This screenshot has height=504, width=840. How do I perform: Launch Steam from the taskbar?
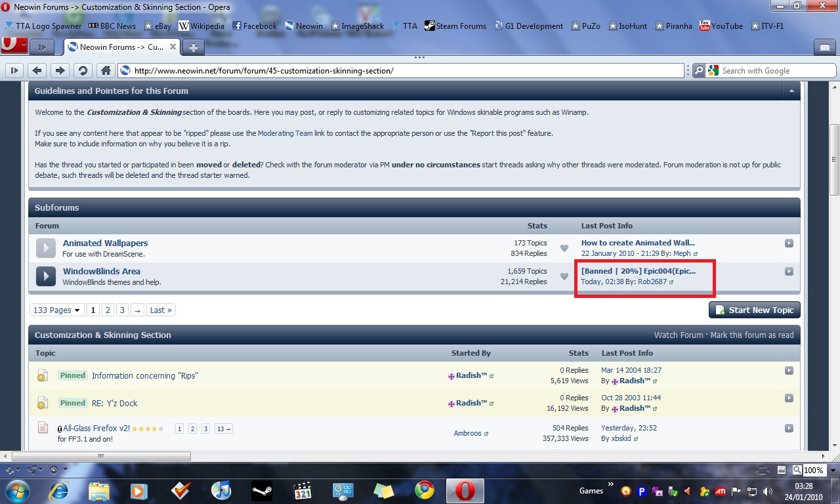[262, 491]
